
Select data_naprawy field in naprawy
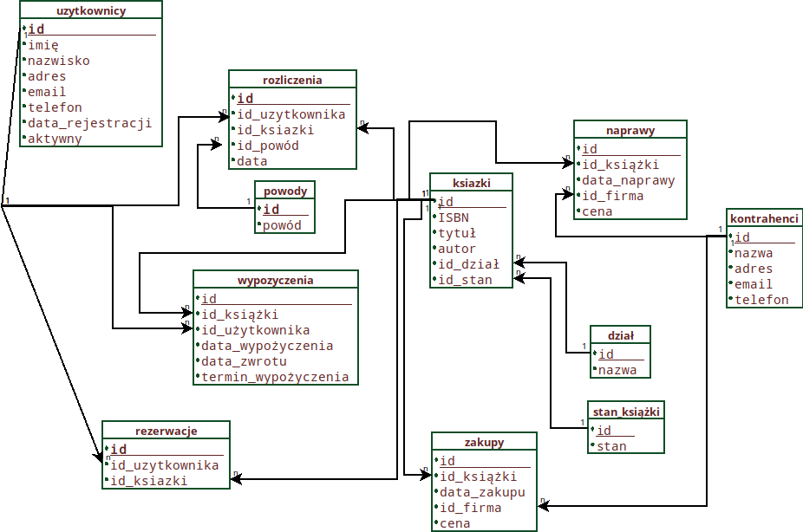(x=629, y=180)
